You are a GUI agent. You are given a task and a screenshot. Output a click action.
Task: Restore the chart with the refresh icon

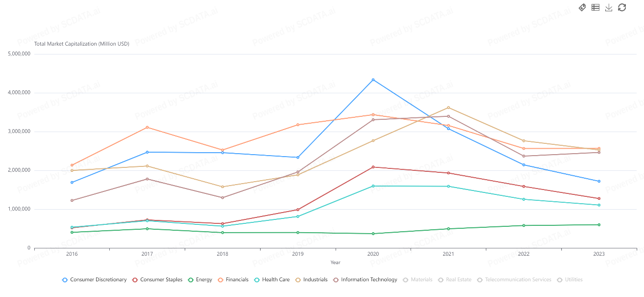tap(622, 7)
